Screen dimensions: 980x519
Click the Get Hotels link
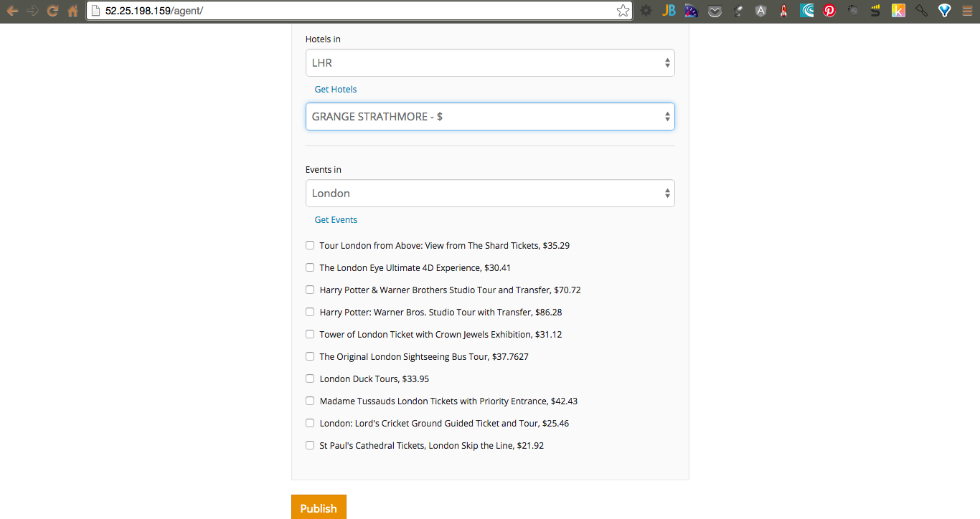click(x=336, y=90)
